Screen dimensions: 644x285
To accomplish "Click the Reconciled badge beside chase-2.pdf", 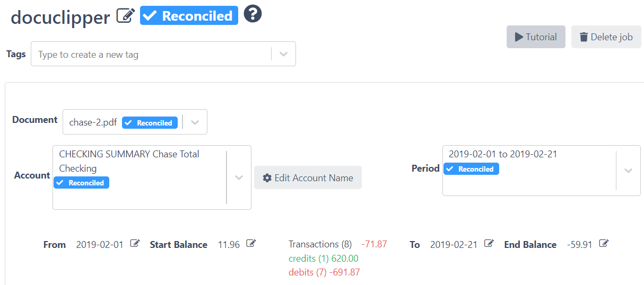I will click(x=150, y=123).
